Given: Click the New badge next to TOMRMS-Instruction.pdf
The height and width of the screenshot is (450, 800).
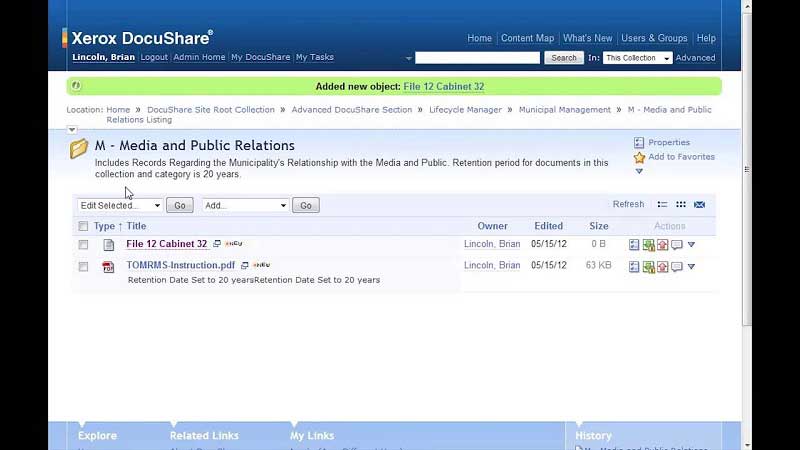Looking at the screenshot, I should click(261, 265).
